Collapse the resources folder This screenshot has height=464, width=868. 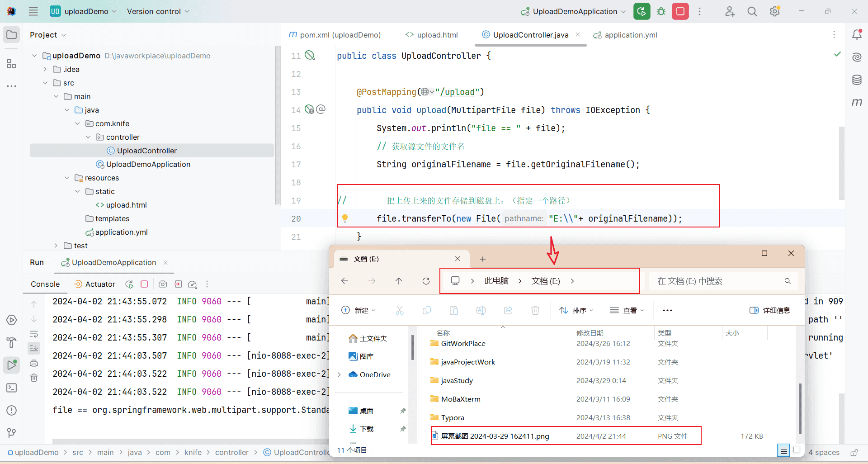66,178
